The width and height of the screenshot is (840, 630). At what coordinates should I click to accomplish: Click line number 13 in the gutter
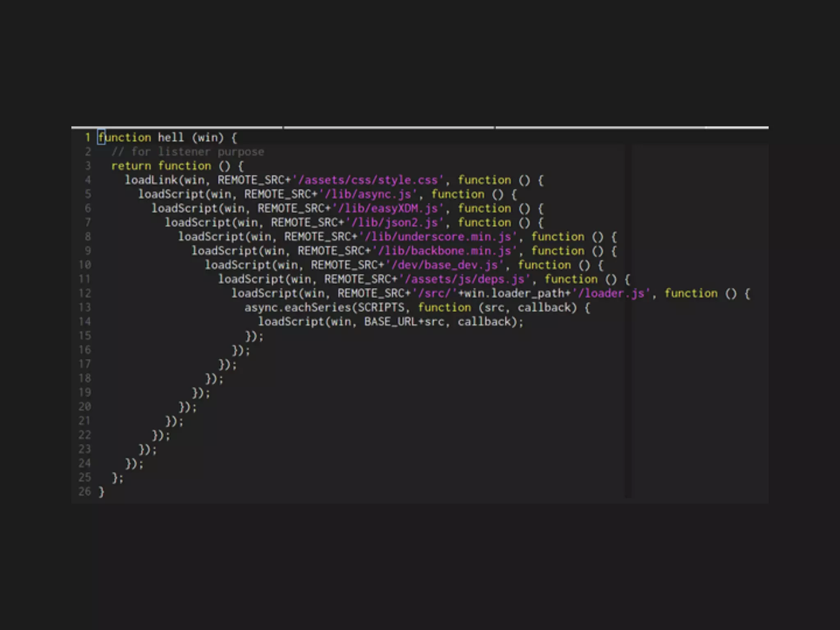pos(84,307)
